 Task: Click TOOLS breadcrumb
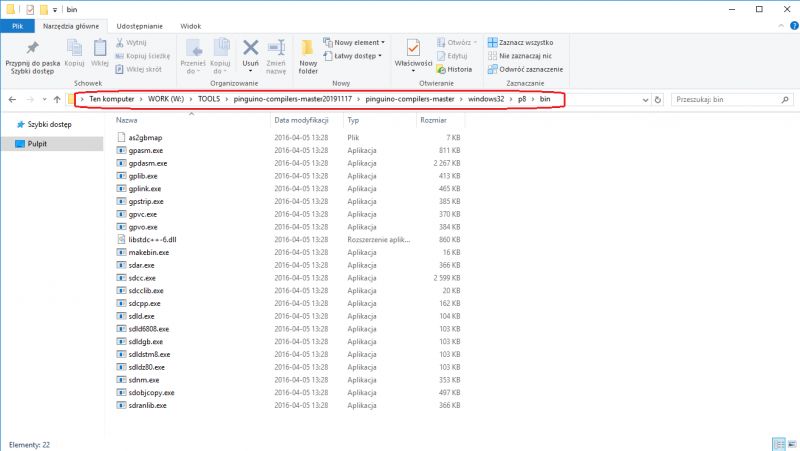[x=209, y=99]
